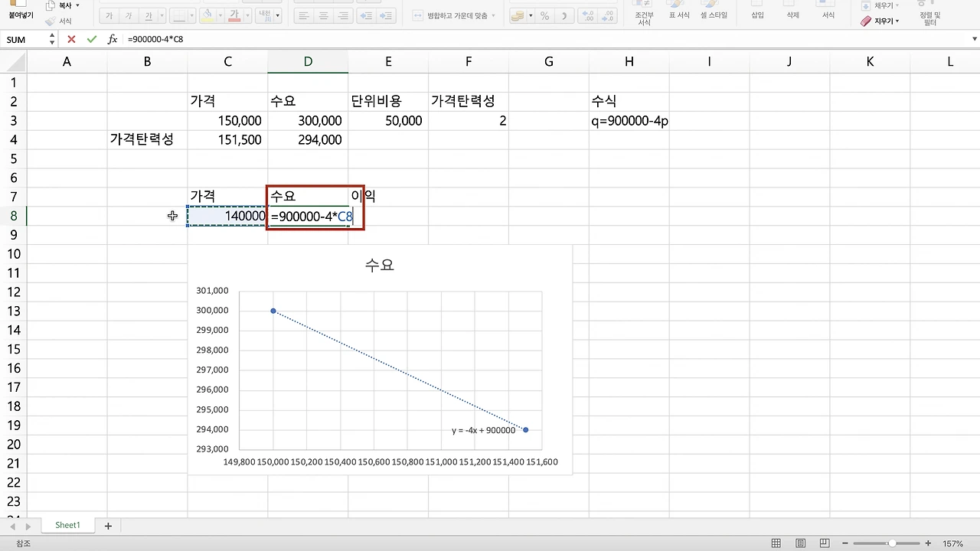Screen dimensions: 980x551
Task: Select cell B4 labeled 가격탄력성
Action: [x=147, y=139]
